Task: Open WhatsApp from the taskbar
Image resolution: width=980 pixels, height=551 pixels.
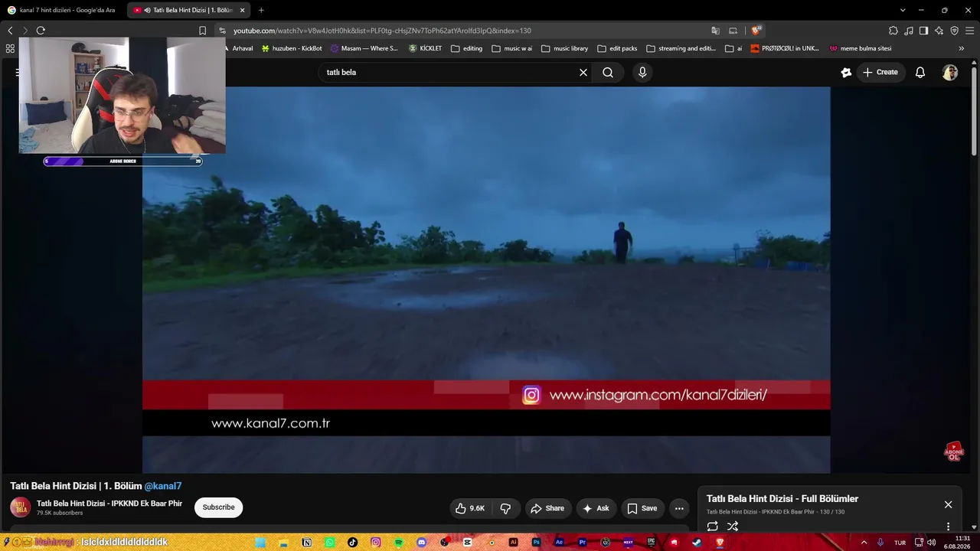Action: click(330, 543)
